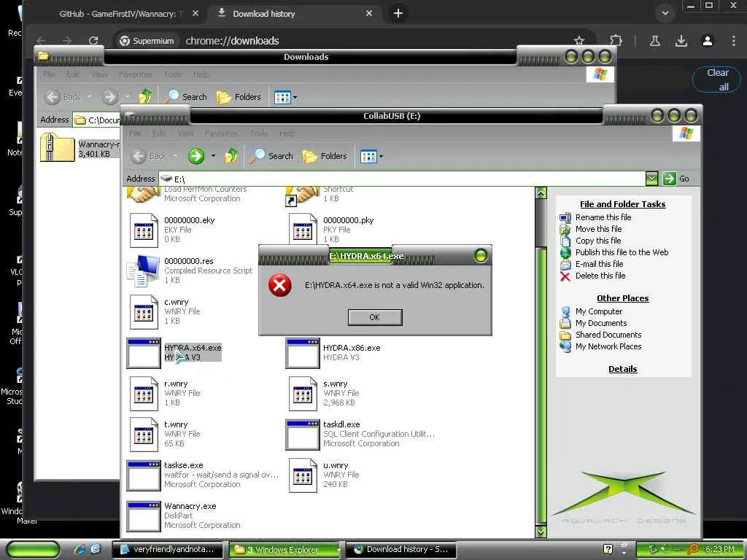This screenshot has width=747, height=560.
Task: Expand the Details panel header
Action: coord(623,368)
